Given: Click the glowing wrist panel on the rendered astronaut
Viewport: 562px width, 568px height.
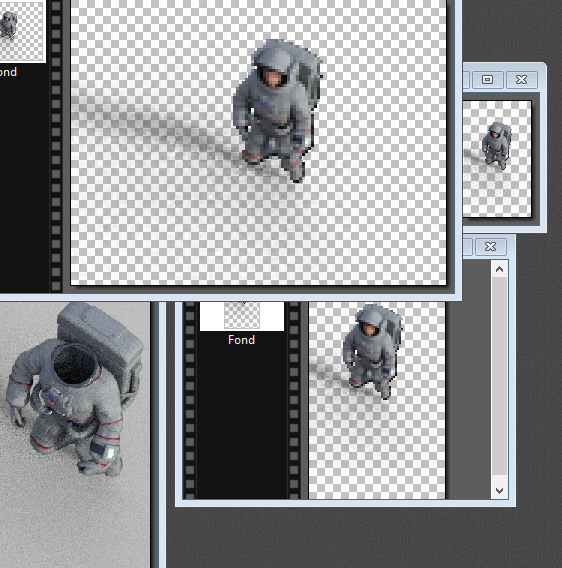Looking at the screenshot, I should (x=111, y=453).
